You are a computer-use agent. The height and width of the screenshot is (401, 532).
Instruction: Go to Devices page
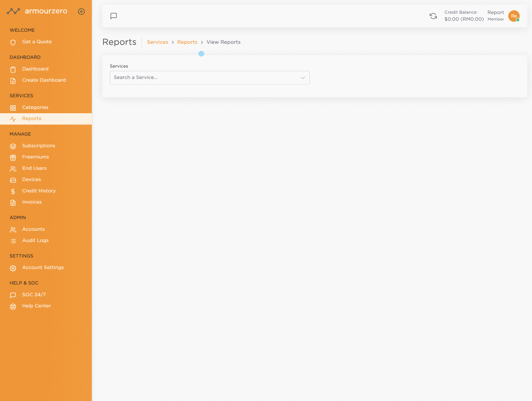[32, 180]
